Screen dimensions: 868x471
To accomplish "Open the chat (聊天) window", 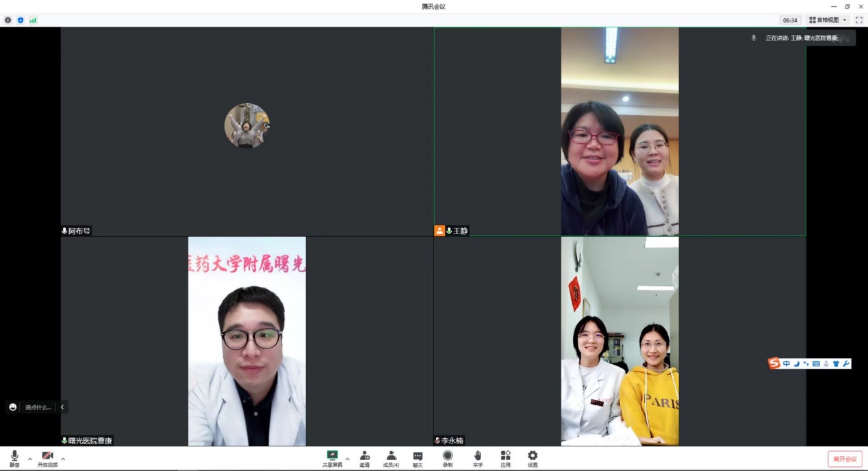I will [x=418, y=458].
